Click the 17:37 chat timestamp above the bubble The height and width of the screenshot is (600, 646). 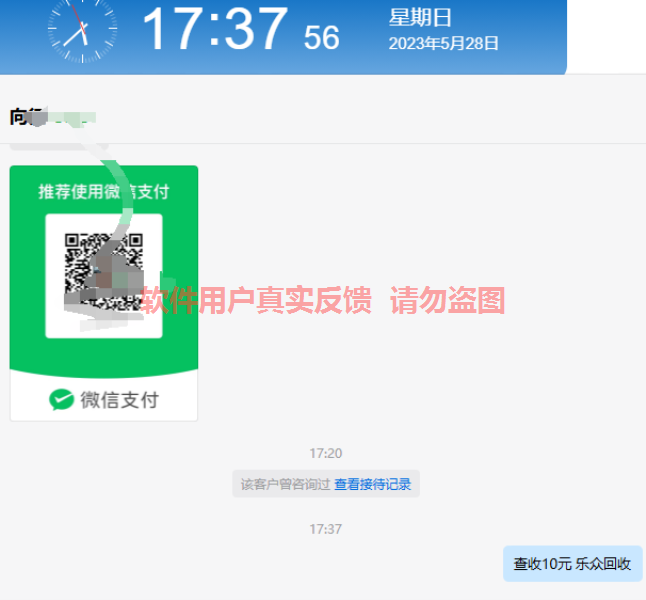coord(325,529)
